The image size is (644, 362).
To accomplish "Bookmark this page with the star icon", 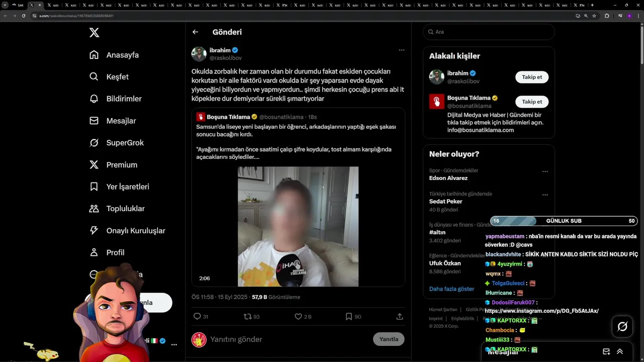I will pos(594,16).
